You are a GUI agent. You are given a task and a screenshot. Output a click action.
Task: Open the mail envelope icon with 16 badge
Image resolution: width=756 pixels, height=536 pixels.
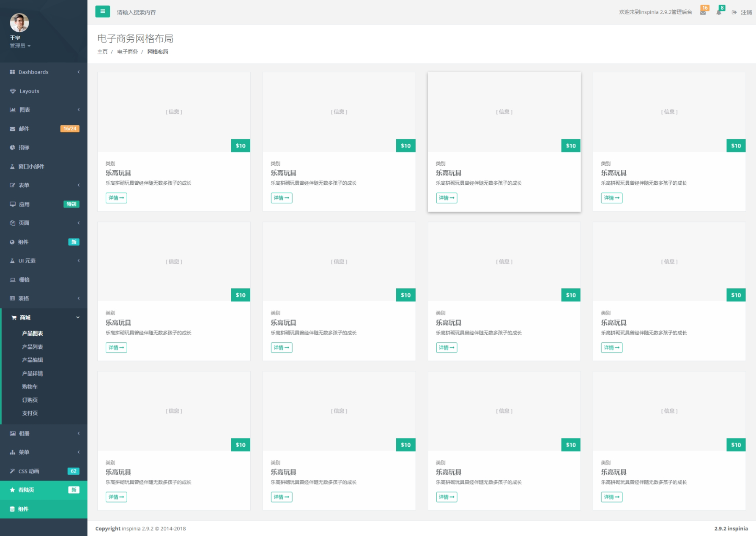pyautogui.click(x=703, y=12)
